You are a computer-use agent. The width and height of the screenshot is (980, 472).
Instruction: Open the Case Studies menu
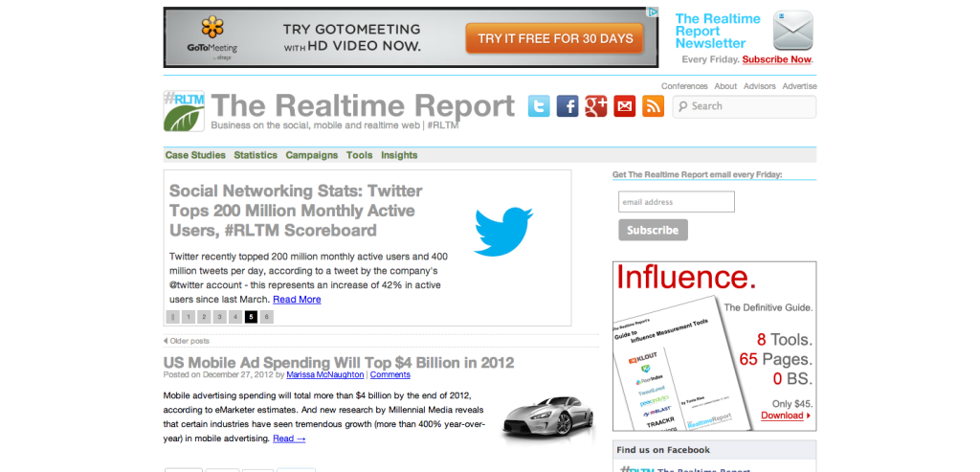click(195, 155)
